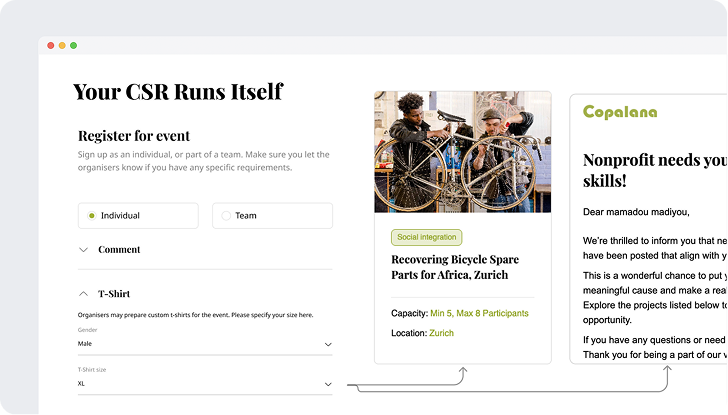Open the T-Shirt size dropdown showing XL
Screen dimensions: 728x415
(204, 383)
